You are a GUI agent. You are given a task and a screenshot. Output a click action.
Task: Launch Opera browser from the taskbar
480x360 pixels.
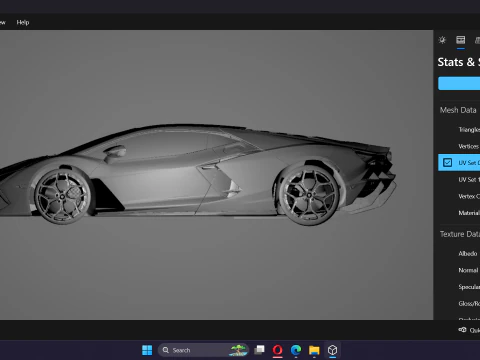(277, 350)
